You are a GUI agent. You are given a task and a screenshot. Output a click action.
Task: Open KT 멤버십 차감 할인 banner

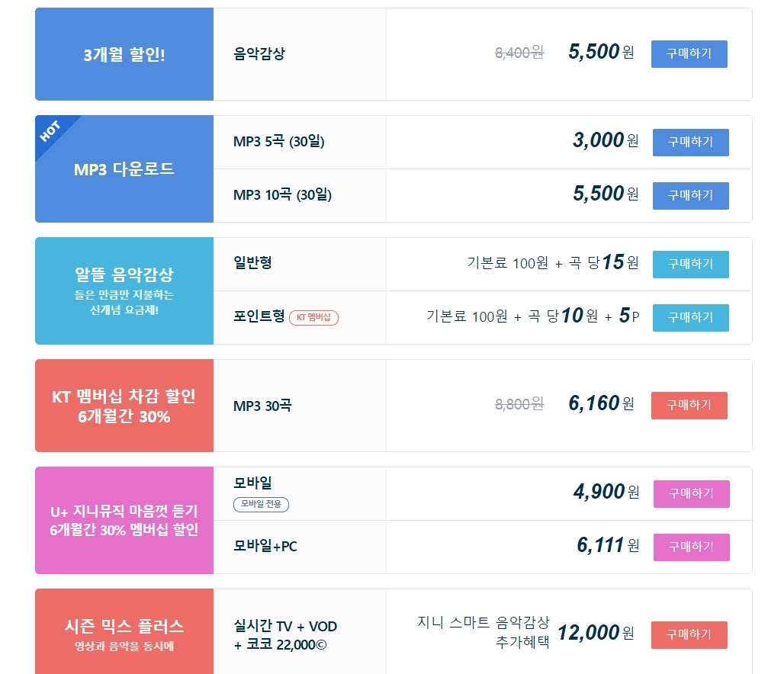124,406
